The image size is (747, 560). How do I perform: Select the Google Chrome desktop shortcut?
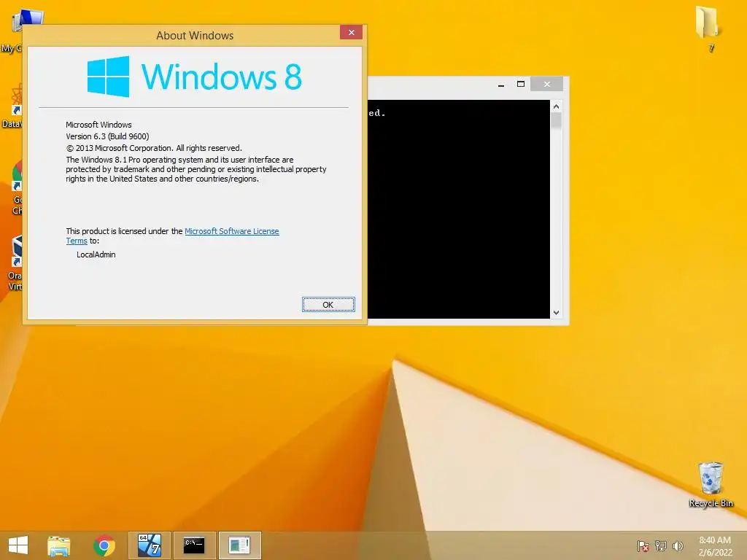tap(18, 188)
